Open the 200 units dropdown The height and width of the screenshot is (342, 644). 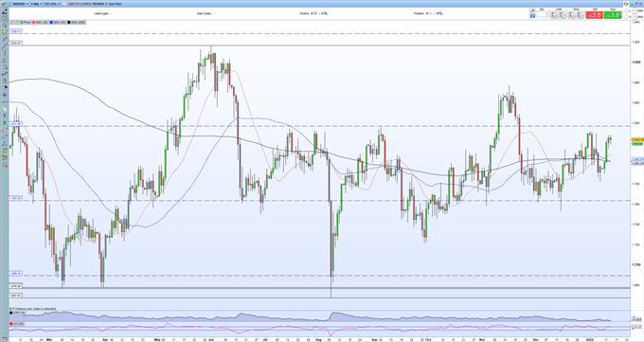click(52, 4)
